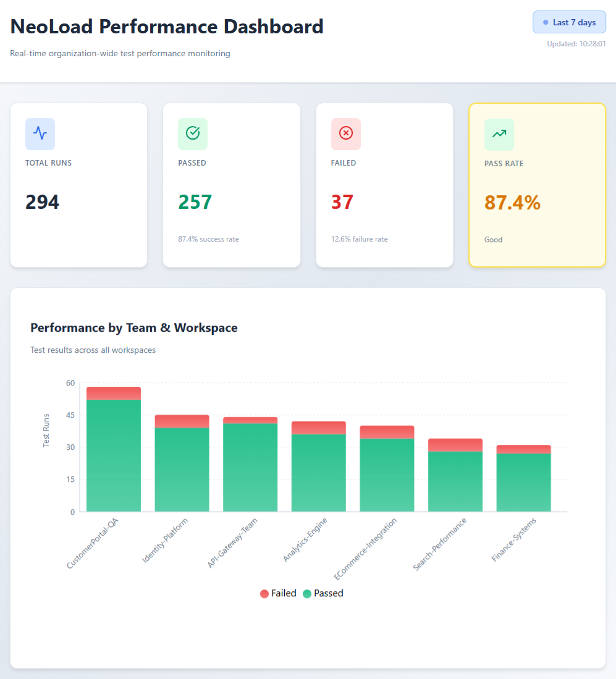Select the Identity-Platform passed green bar
The height and width of the screenshot is (679, 616).
pyautogui.click(x=182, y=470)
